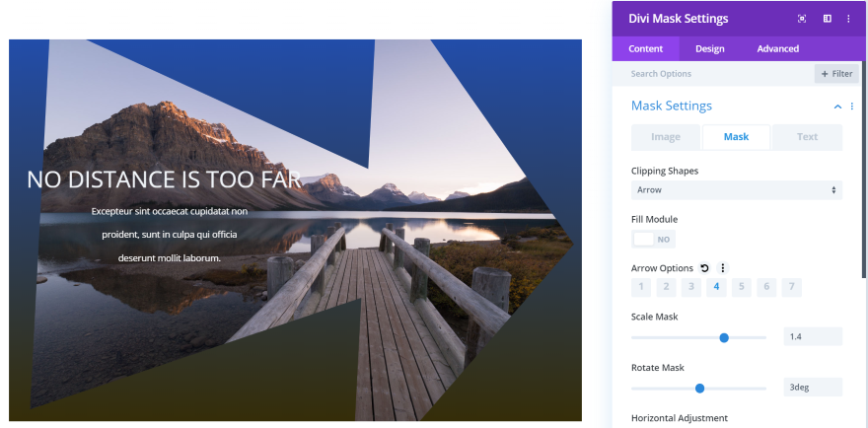Choose arrow option 5
868x428 pixels.
(741, 287)
